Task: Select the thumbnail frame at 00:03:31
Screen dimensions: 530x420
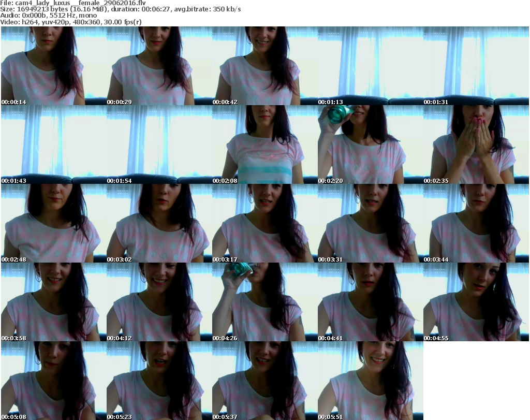Action: click(371, 223)
